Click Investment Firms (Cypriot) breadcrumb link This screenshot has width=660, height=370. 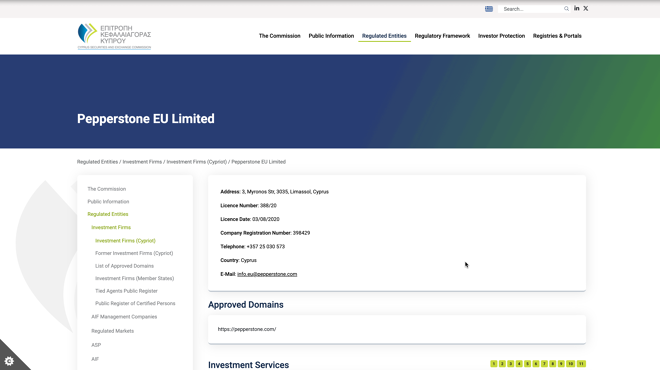click(x=197, y=162)
